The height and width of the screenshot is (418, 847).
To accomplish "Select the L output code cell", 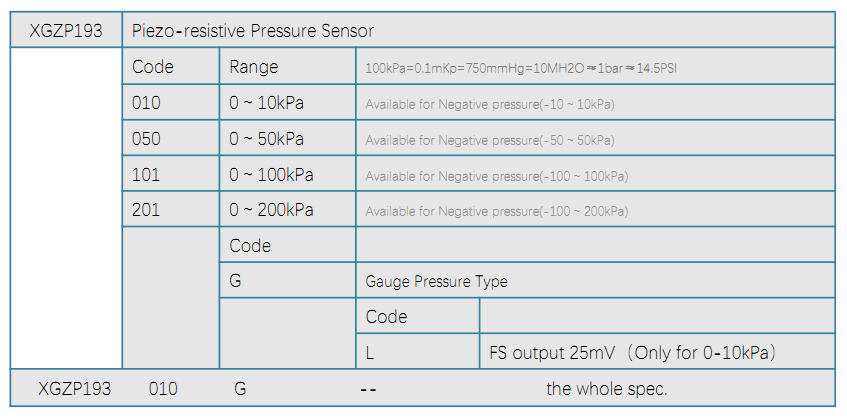I will pyautogui.click(x=418, y=352).
